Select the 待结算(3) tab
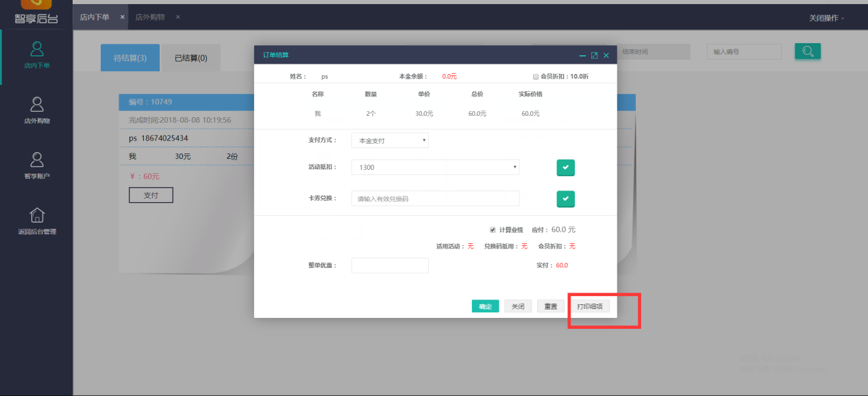Screen dimensions: 868x396 130,58
